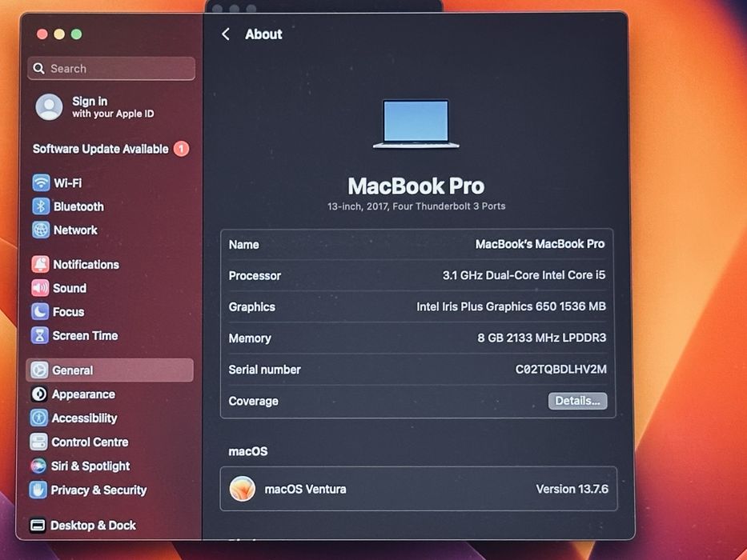Viewport: 747px width, 560px height.
Task: Select the Sound speaker icon
Action: pos(40,288)
